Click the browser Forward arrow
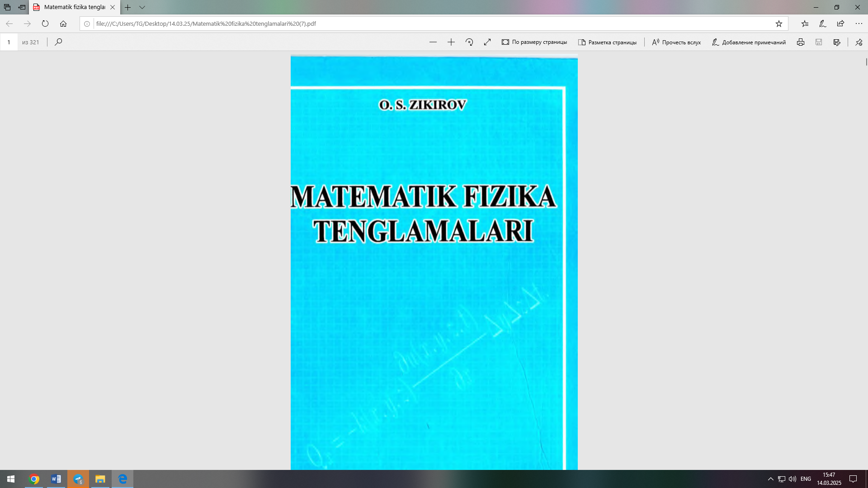The height and width of the screenshot is (488, 868). pyautogui.click(x=27, y=23)
